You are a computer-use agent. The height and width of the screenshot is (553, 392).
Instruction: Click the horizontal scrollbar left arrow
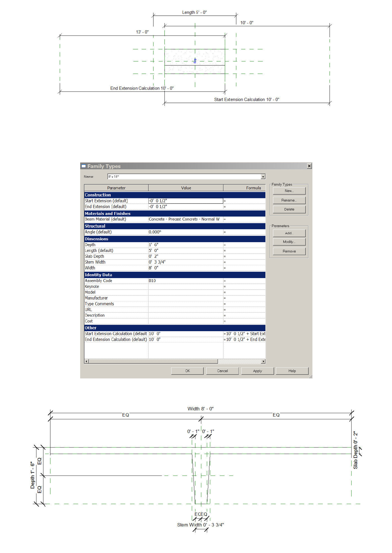[87, 361]
